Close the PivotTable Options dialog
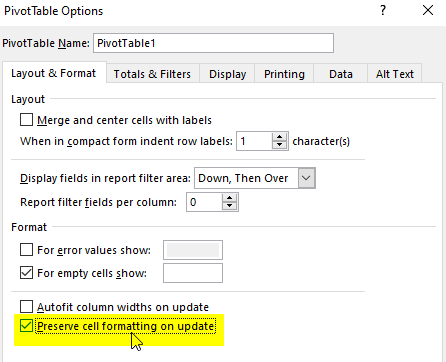The width and height of the screenshot is (446, 362). click(428, 10)
